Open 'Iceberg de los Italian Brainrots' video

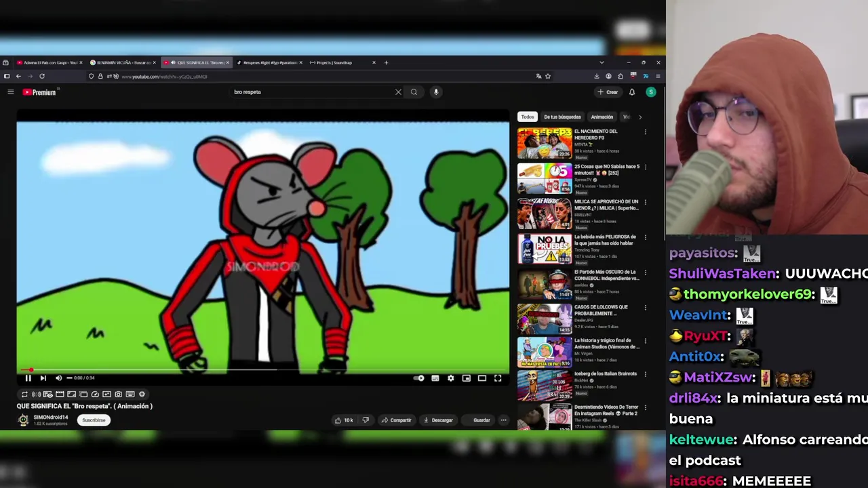pyautogui.click(x=545, y=386)
